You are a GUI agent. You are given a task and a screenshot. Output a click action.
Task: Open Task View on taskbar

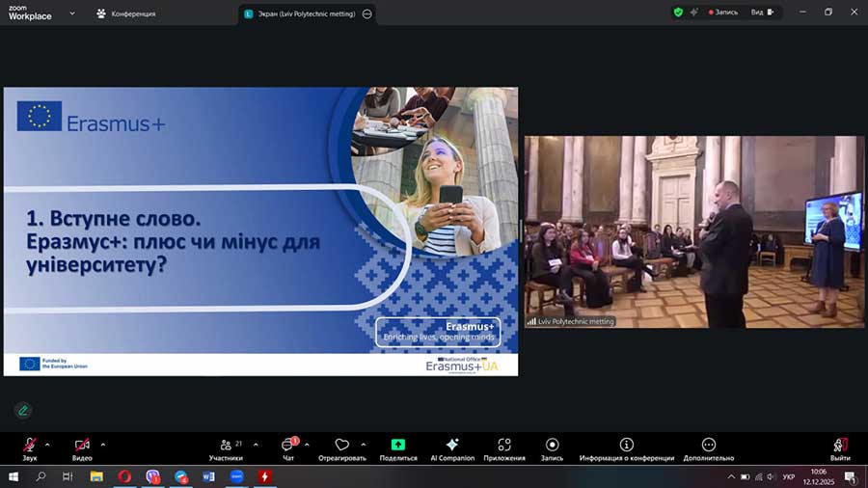(68, 476)
